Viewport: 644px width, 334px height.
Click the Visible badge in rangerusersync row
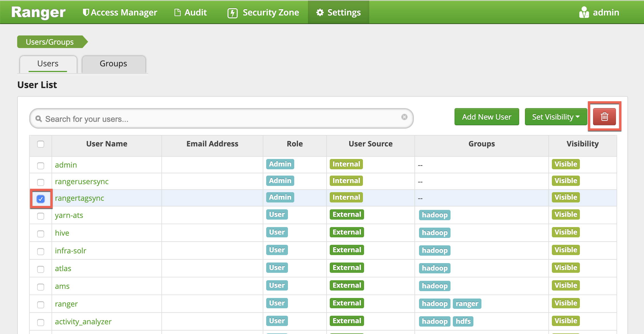pyautogui.click(x=566, y=181)
